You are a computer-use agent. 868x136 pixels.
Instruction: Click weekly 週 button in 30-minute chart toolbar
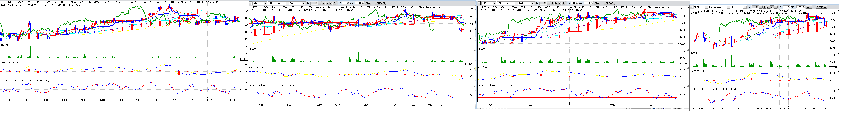tap(552, 3)
